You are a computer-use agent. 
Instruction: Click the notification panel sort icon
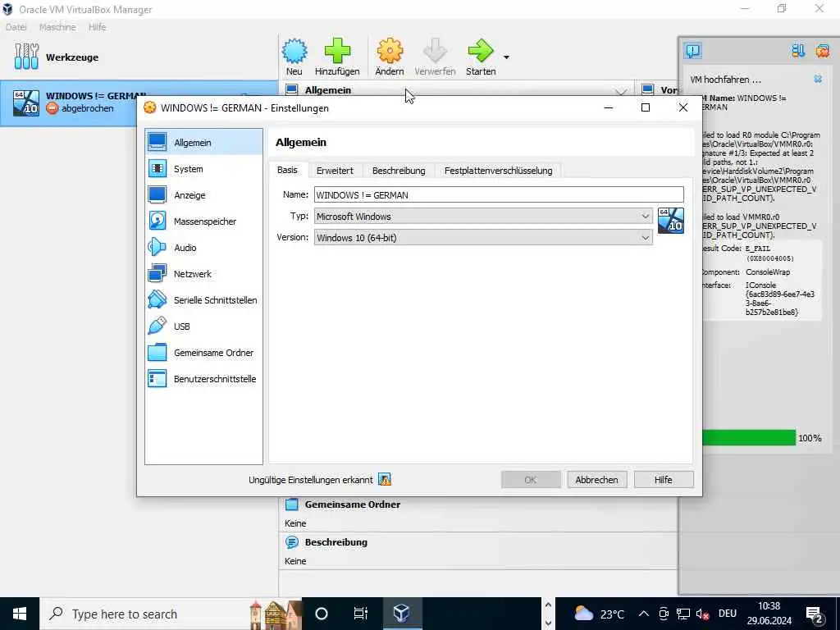point(797,51)
